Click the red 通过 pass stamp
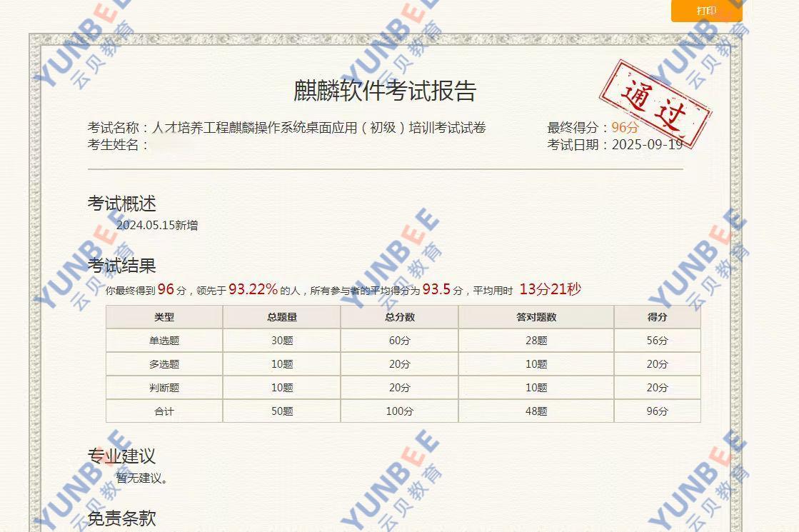The height and width of the screenshot is (532, 799). click(x=654, y=102)
